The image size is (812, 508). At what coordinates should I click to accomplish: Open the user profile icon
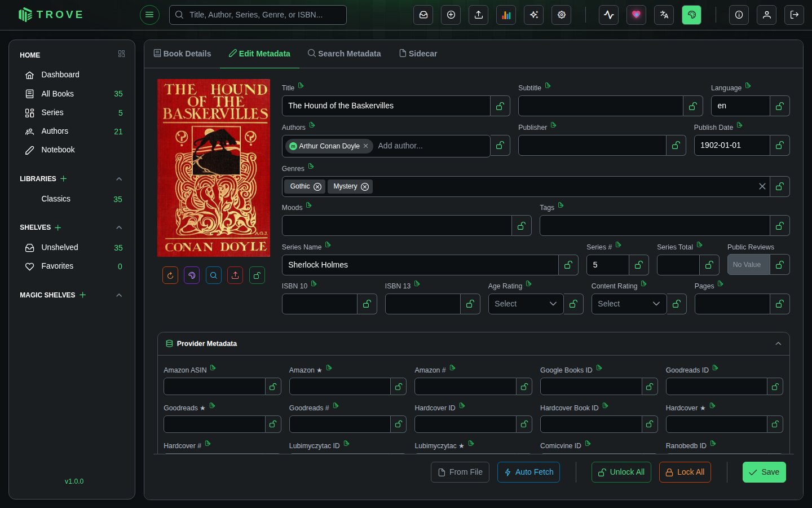[x=767, y=15]
